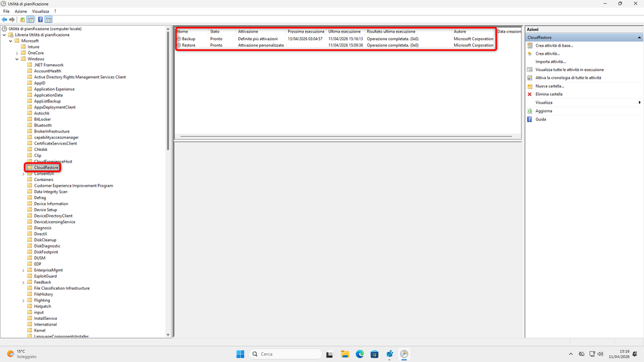Click the icon for Visualizza tutte le attività in esecuzione

[x=530, y=70]
